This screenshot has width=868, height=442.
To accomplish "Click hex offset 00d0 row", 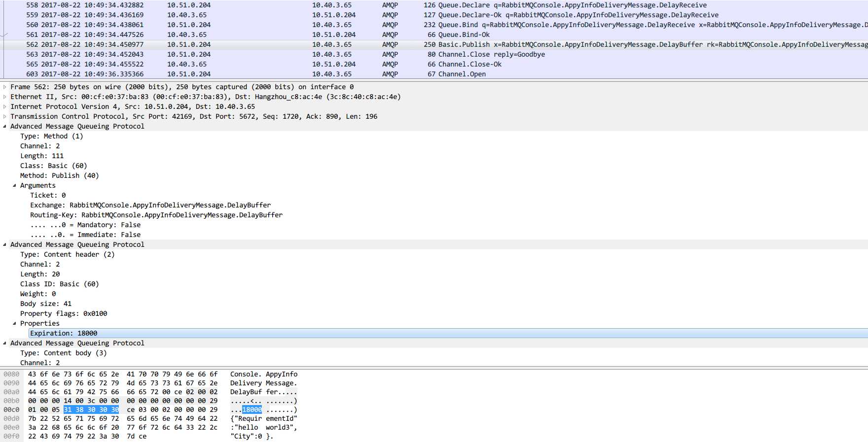I will coord(11,418).
